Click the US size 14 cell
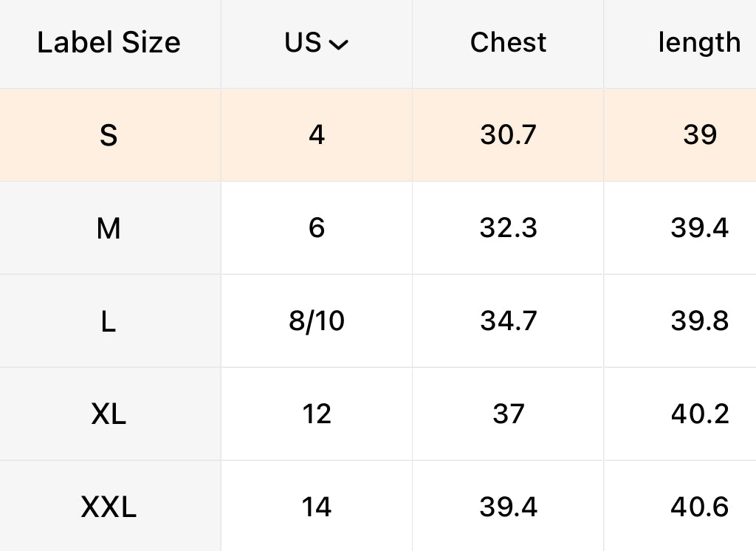 (x=317, y=507)
